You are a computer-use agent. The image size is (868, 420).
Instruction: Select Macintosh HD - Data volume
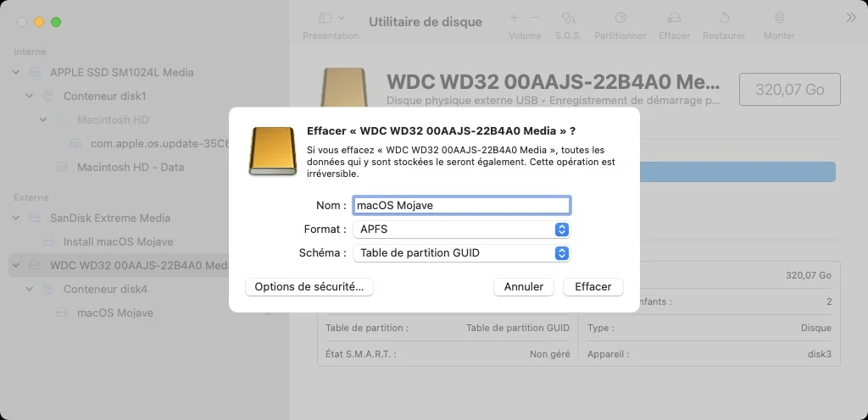click(131, 168)
